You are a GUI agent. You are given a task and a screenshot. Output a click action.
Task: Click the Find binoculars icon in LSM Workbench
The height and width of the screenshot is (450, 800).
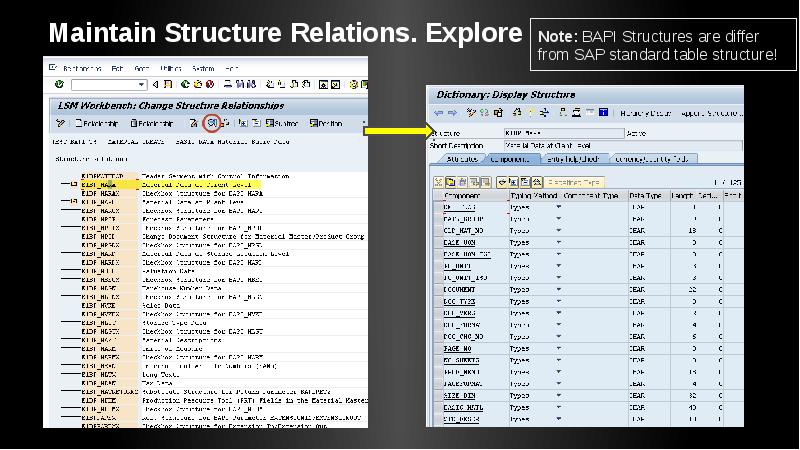coord(240,84)
